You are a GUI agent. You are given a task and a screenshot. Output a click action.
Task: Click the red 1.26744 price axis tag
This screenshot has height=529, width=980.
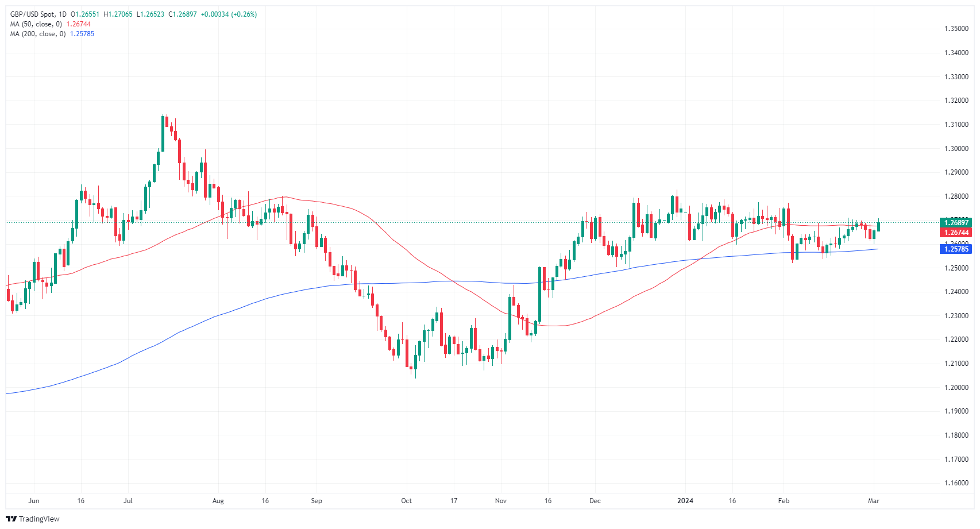(956, 233)
